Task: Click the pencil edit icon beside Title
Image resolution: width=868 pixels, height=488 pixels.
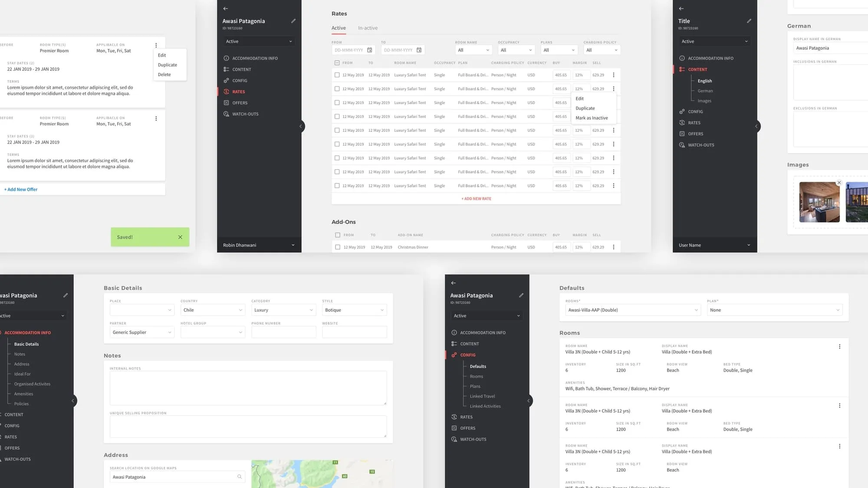Action: coord(749,21)
